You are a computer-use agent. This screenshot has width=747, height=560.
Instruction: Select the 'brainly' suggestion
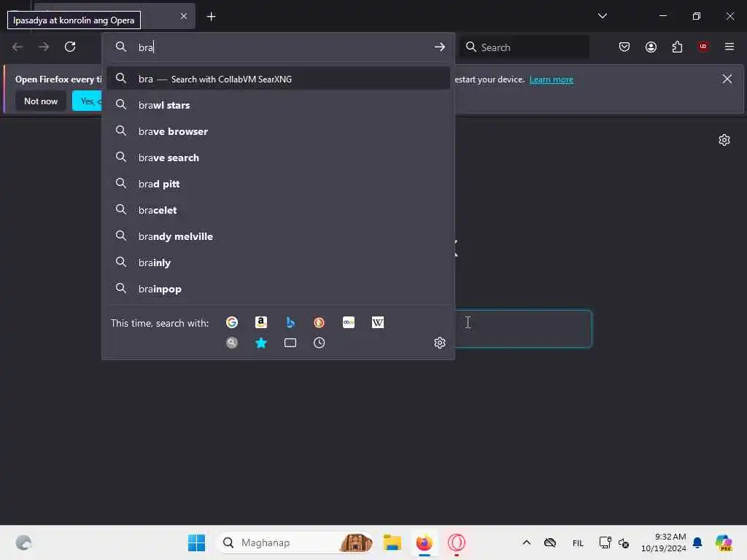[x=278, y=262]
